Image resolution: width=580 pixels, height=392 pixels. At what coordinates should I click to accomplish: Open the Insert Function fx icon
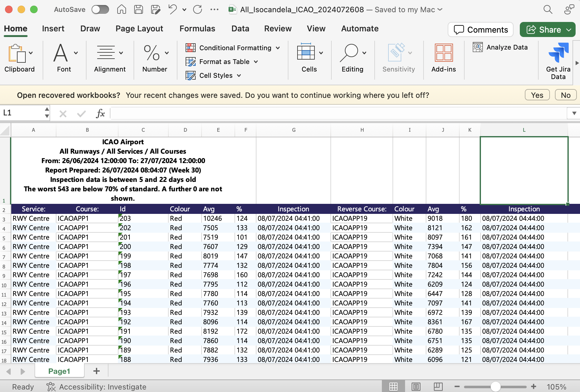100,113
